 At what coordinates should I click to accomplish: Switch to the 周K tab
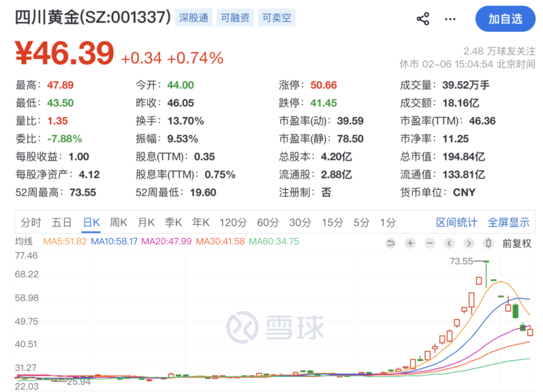118,223
